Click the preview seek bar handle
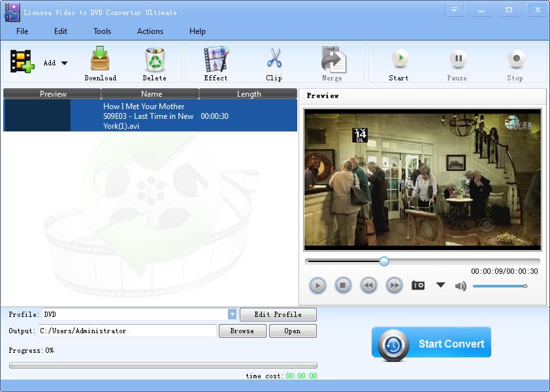550x392 pixels. coord(384,261)
